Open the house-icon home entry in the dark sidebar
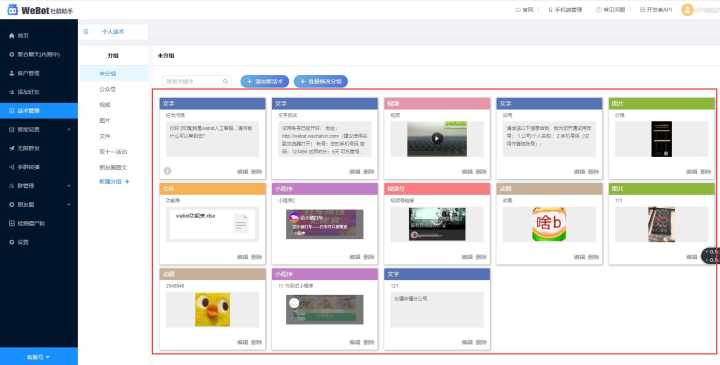 [19, 36]
